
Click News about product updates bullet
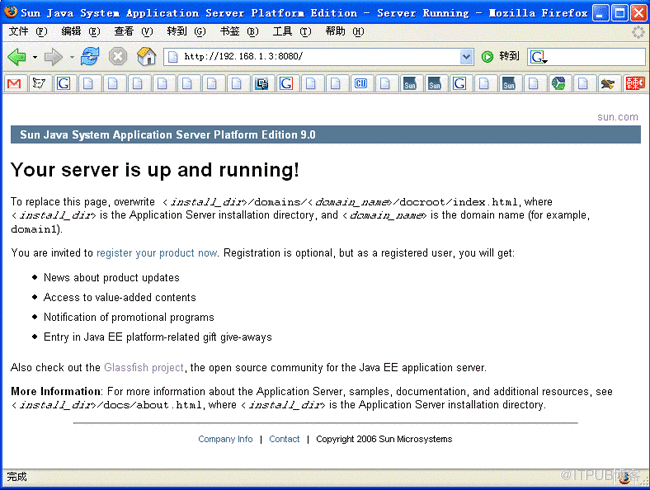click(x=111, y=277)
